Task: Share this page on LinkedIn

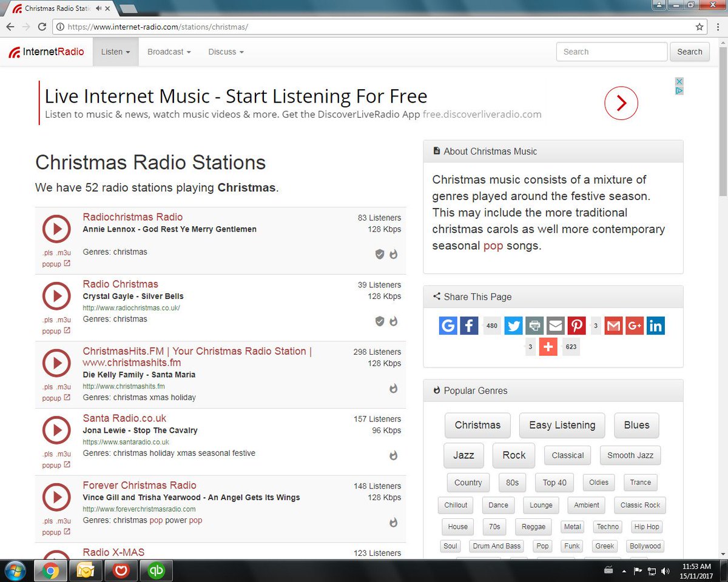Action: point(656,326)
